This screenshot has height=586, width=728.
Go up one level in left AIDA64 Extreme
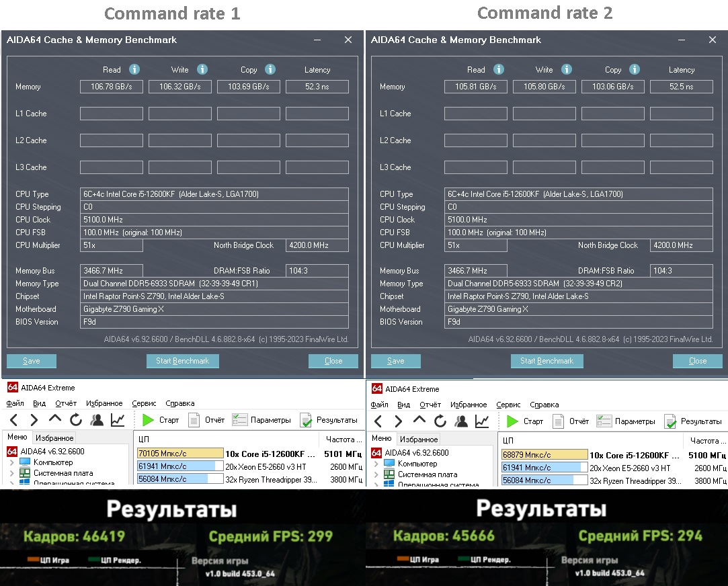click(x=55, y=419)
